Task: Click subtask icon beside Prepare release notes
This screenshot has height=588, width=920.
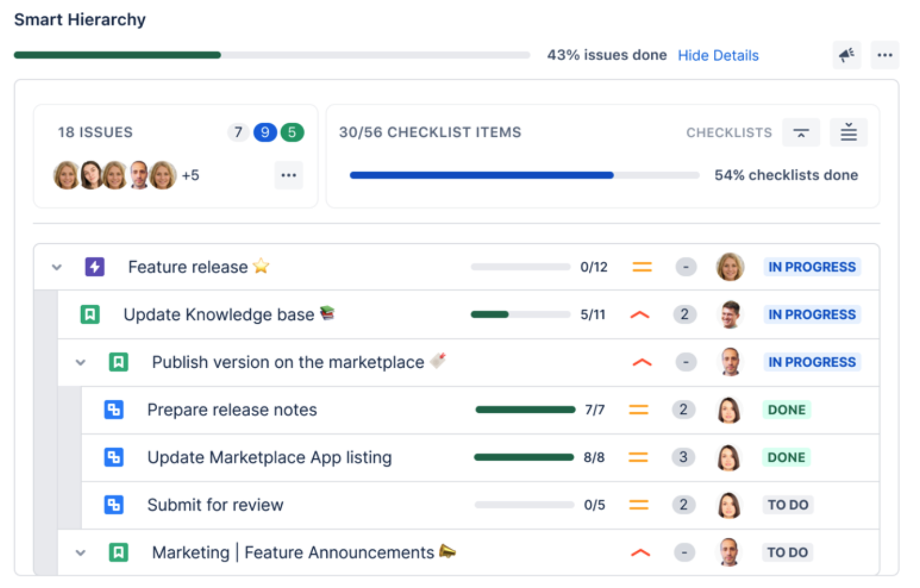Action: click(113, 410)
